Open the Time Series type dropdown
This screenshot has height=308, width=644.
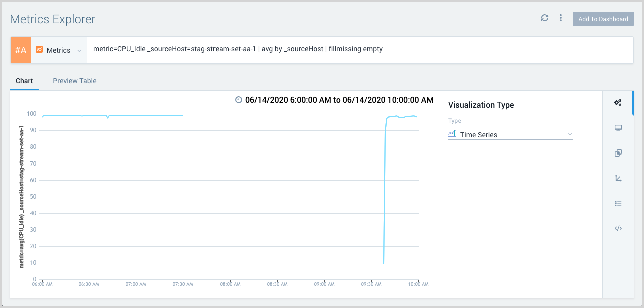[x=510, y=135]
